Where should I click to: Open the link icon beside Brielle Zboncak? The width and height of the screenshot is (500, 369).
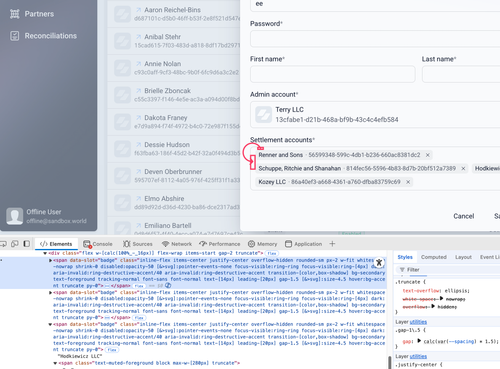138,91
